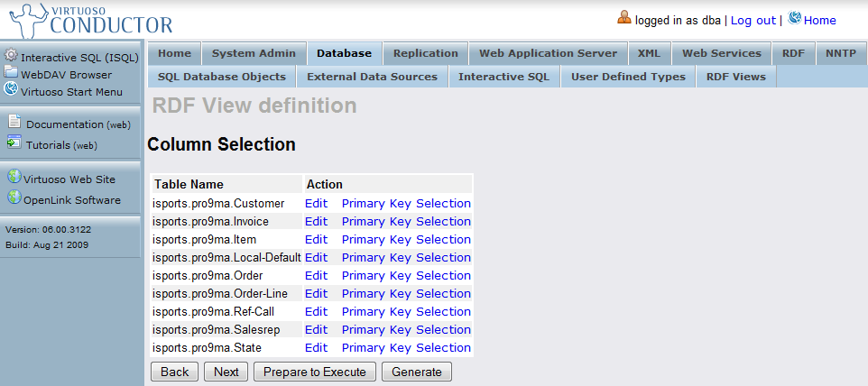Click the Virtuoso Web Site globe icon
This screenshot has height=386, width=868.
pyautogui.click(x=14, y=177)
